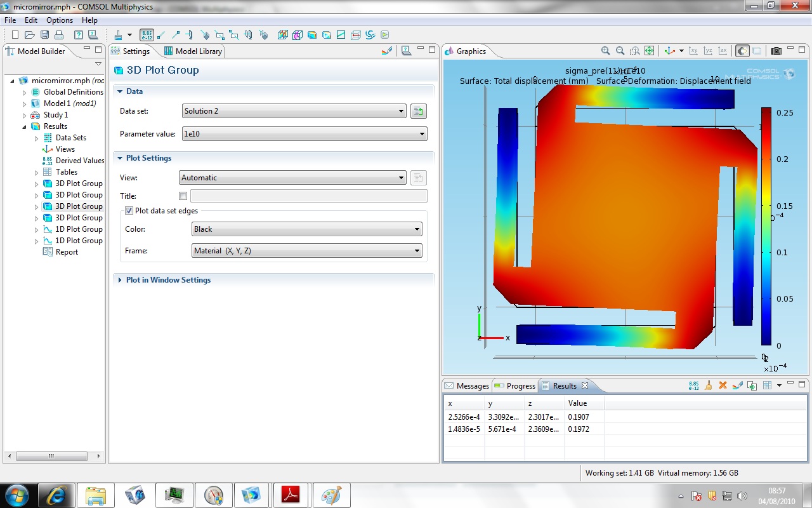Select the Report node in Model Builder

click(60, 252)
